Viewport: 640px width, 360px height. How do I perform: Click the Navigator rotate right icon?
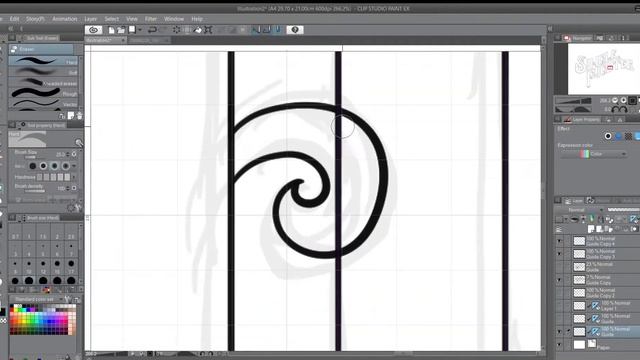coord(623,109)
